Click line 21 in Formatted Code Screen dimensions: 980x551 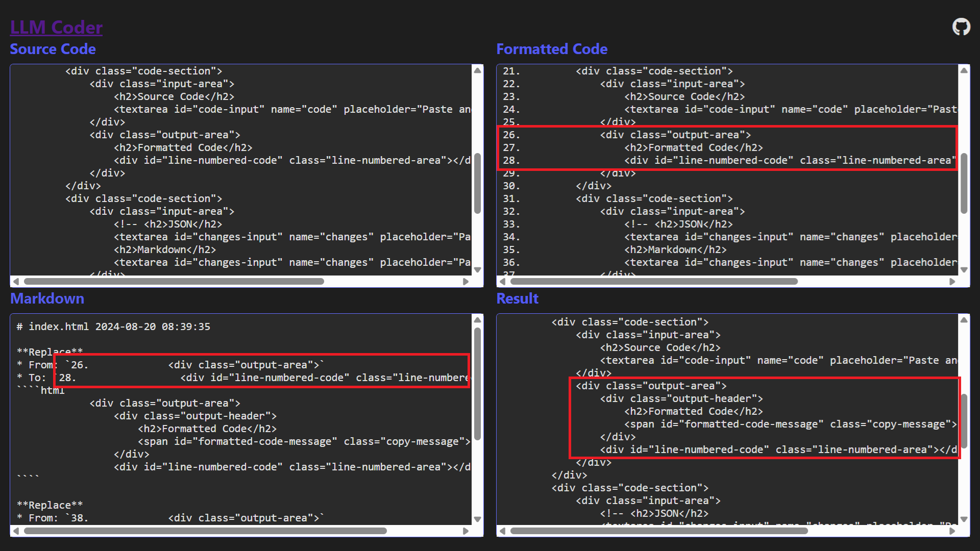click(x=618, y=71)
